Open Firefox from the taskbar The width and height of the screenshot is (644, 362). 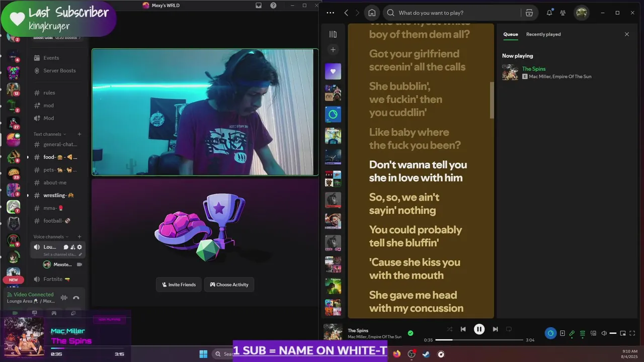coord(397,354)
